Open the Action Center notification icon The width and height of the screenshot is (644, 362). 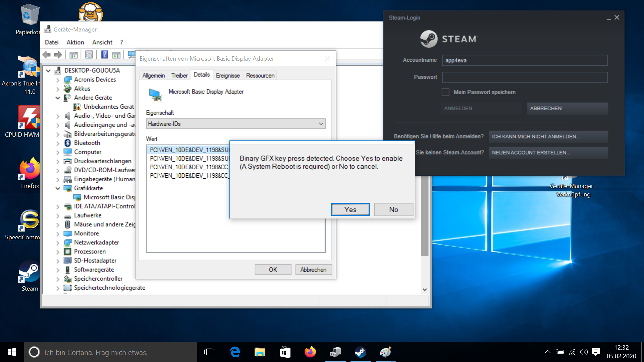(596, 352)
